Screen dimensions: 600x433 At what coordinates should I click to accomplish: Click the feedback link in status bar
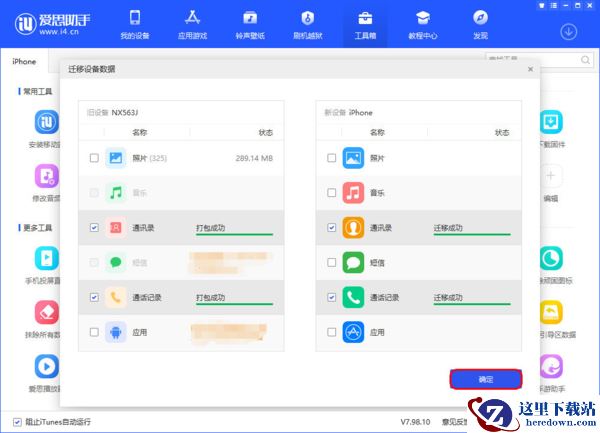coord(454,422)
